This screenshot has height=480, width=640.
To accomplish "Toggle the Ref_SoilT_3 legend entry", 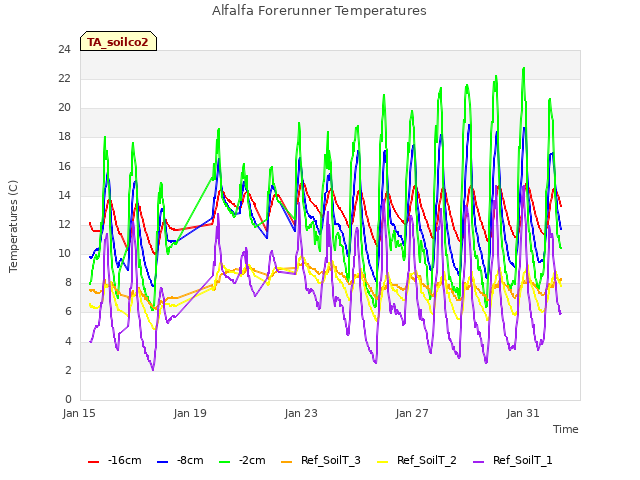I will click(x=321, y=460).
